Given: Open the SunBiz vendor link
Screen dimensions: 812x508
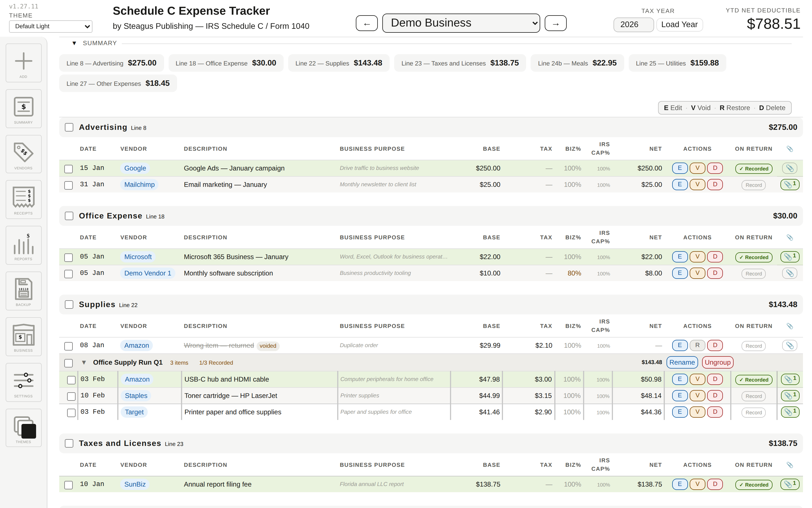Looking at the screenshot, I should click(135, 485).
